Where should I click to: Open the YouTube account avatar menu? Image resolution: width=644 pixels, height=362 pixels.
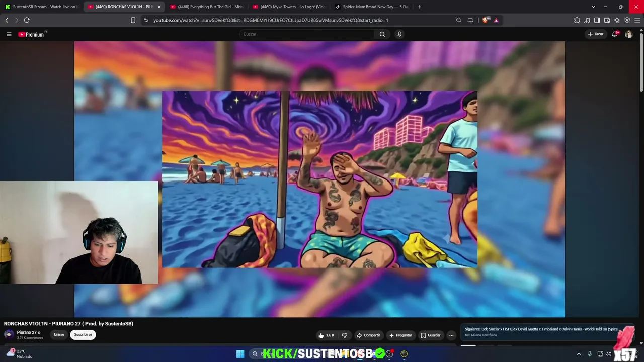click(x=628, y=34)
